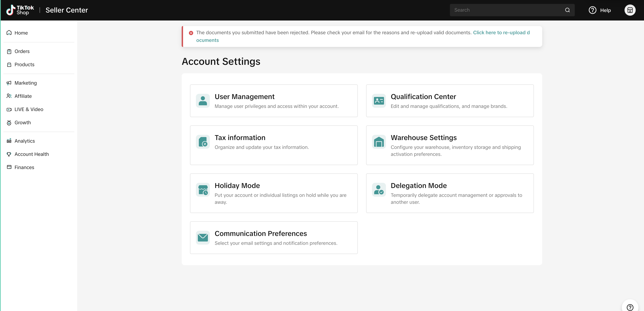Open floating help button at bottom right
This screenshot has height=311, width=644.
click(630, 307)
